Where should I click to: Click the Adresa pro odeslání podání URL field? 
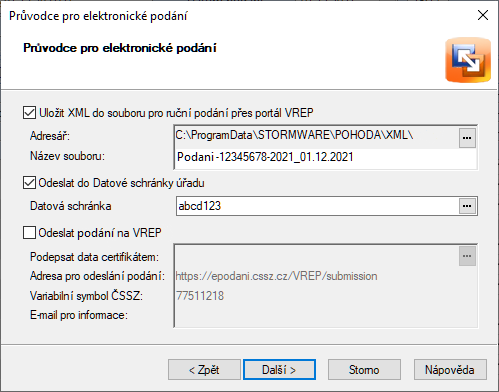(x=325, y=276)
